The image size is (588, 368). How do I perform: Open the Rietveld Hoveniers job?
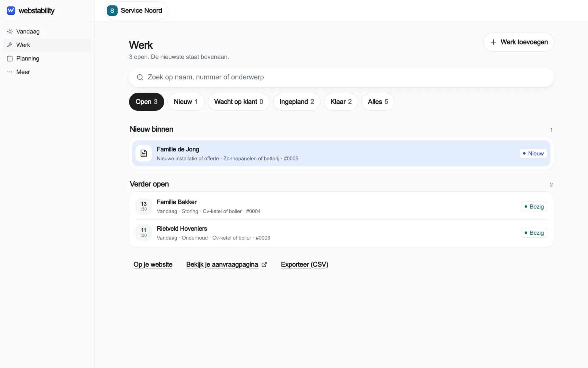pyautogui.click(x=341, y=233)
